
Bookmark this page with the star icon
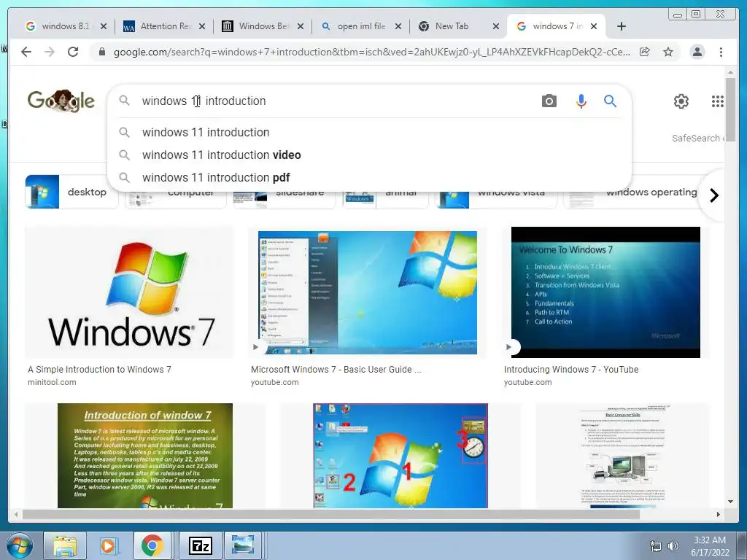pyautogui.click(x=668, y=52)
